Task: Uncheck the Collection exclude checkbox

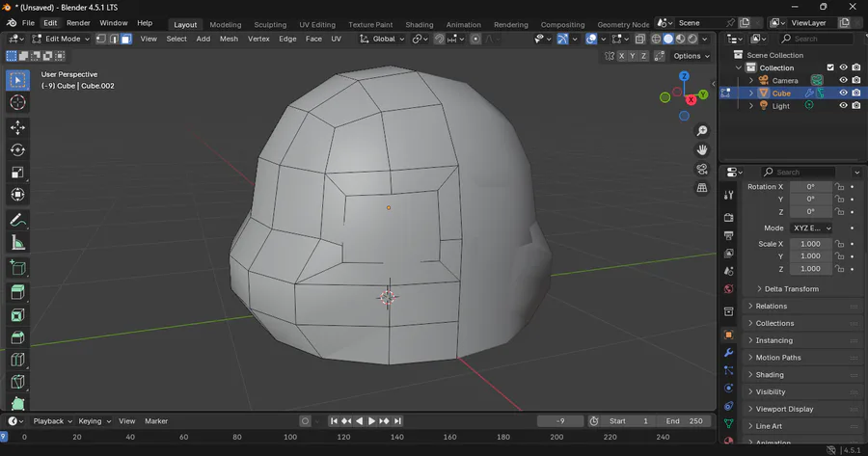Action: [830, 67]
